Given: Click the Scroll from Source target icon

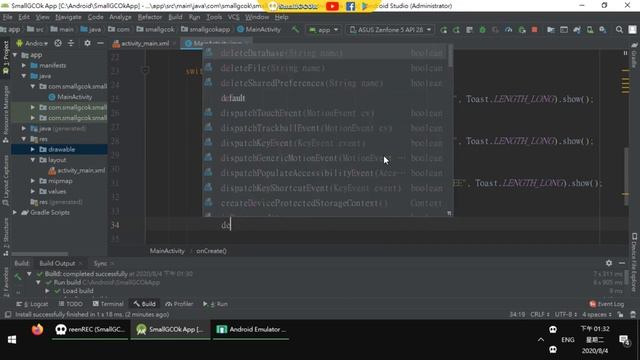Looking at the screenshot, I should 58,43.
